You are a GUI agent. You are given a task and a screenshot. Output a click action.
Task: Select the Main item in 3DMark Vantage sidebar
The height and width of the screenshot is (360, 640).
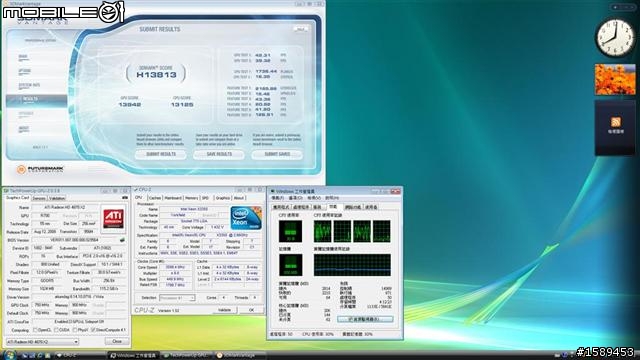(23, 57)
